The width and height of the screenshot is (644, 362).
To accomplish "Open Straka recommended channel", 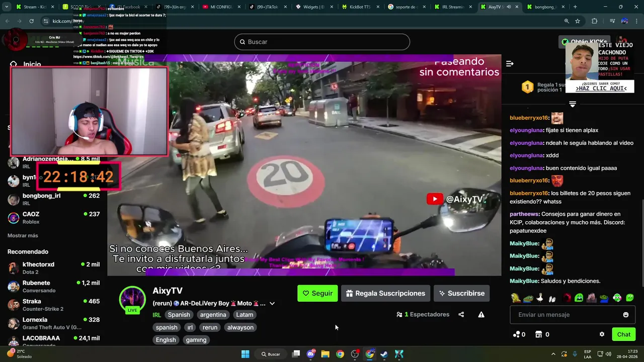I will click(x=53, y=305).
